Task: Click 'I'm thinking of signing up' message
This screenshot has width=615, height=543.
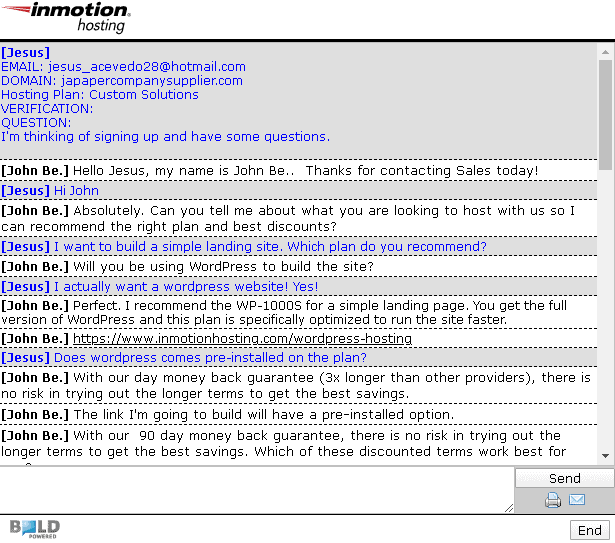Action: coord(165,137)
